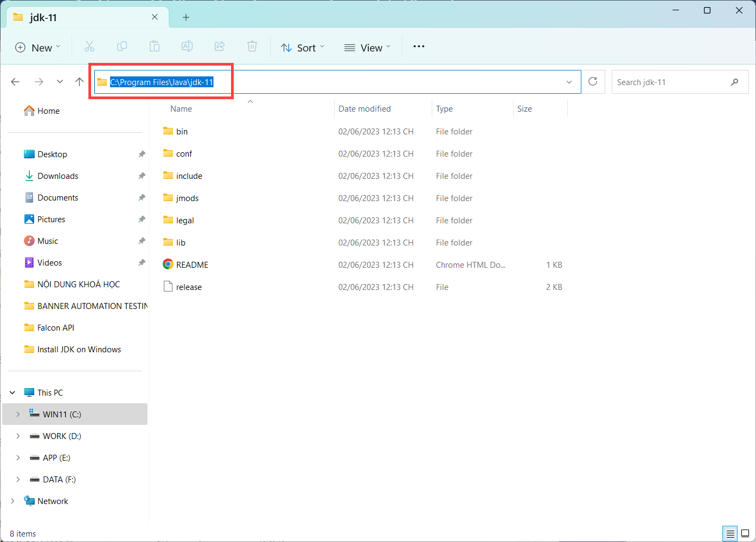The height and width of the screenshot is (542, 756).
Task: Refresh the current folder view
Action: [593, 82]
